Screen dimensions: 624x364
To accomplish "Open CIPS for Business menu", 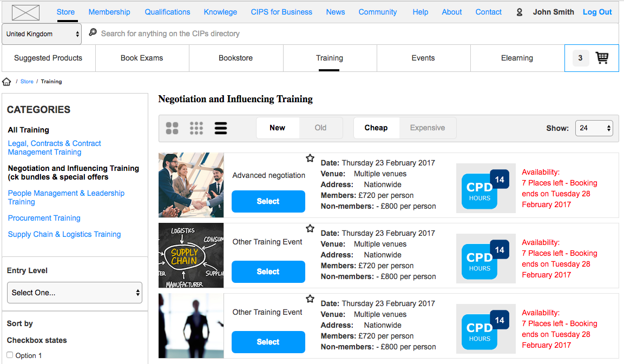I will [x=281, y=12].
